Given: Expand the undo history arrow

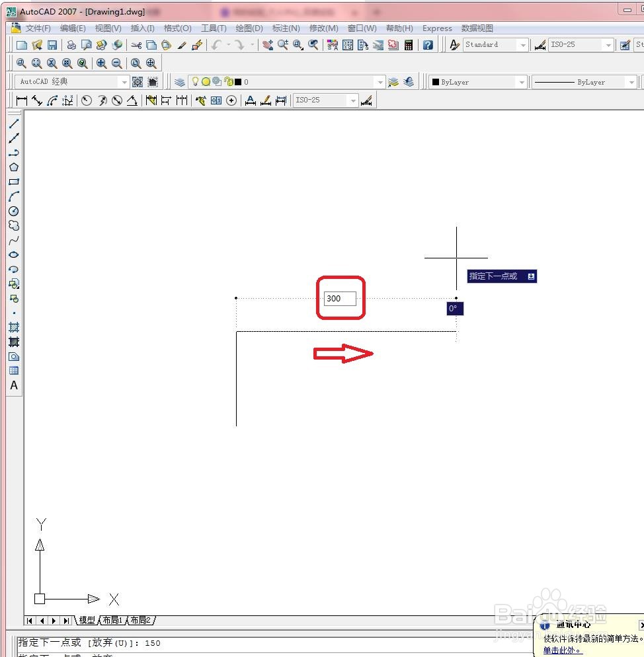Looking at the screenshot, I should [x=229, y=44].
